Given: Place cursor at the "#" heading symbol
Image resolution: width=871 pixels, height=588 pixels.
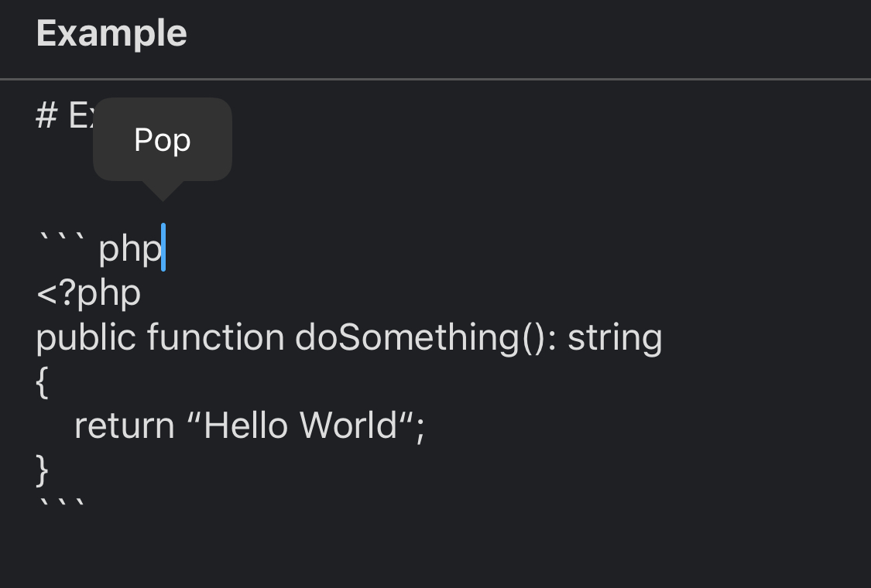Looking at the screenshot, I should [46, 116].
